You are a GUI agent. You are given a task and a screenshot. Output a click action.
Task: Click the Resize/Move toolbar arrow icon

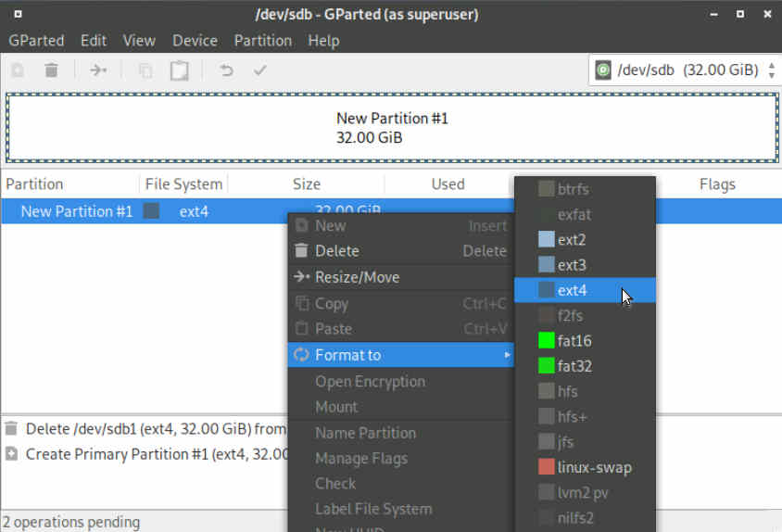[x=98, y=70]
